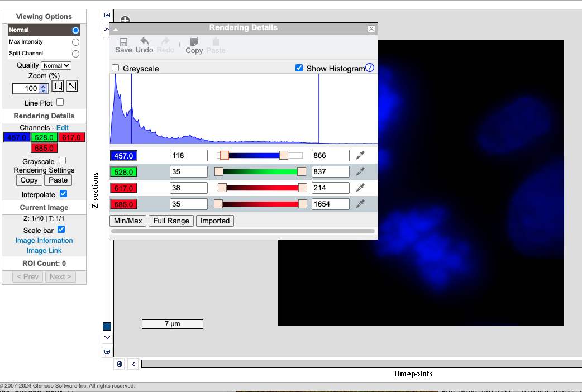Select Split Channel view
This screenshot has height=392, width=582.
pos(76,54)
